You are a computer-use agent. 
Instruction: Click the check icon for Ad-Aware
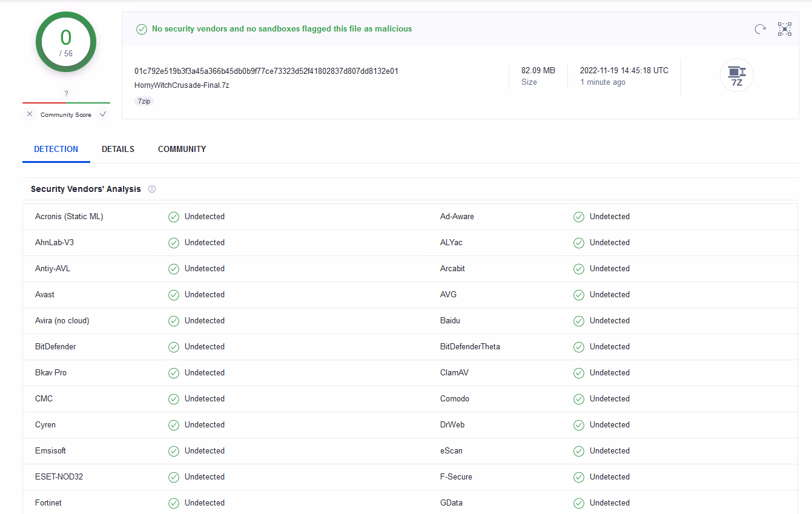pyautogui.click(x=579, y=217)
